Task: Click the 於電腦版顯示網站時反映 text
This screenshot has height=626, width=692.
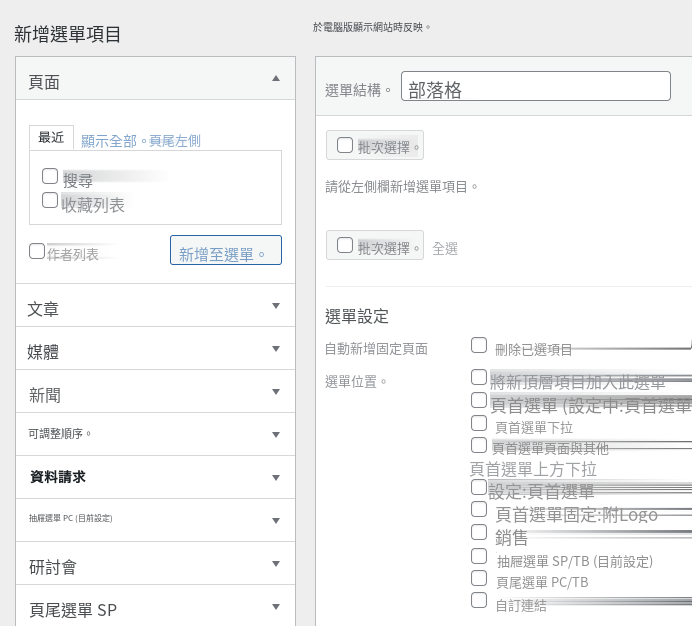Action: 372,27
